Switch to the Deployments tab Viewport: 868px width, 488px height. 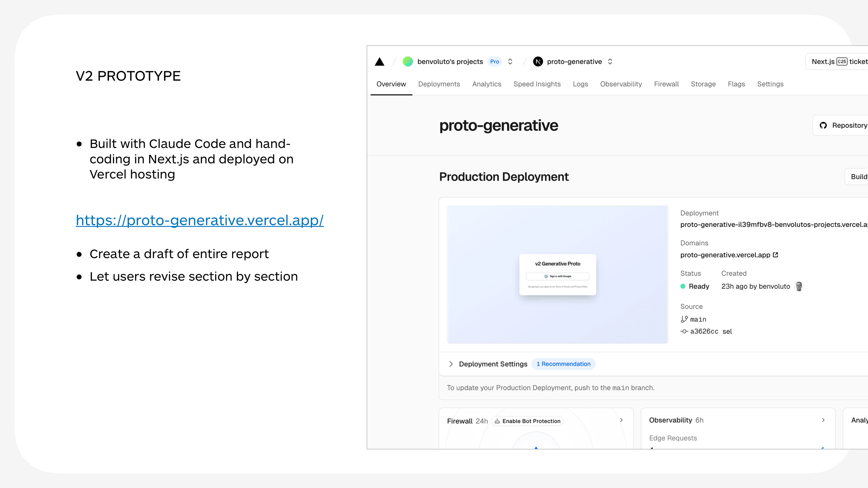[439, 84]
